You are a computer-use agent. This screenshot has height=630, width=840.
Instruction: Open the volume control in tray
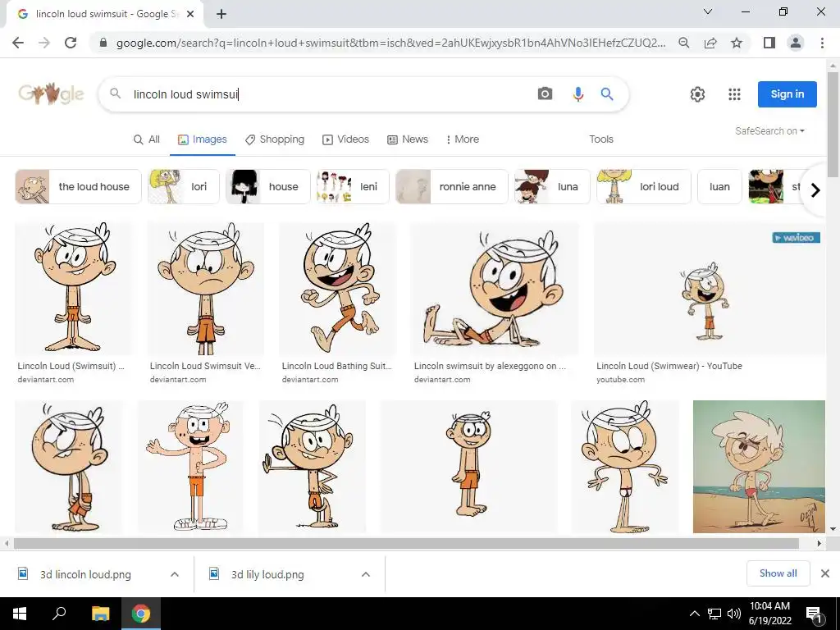(734, 614)
